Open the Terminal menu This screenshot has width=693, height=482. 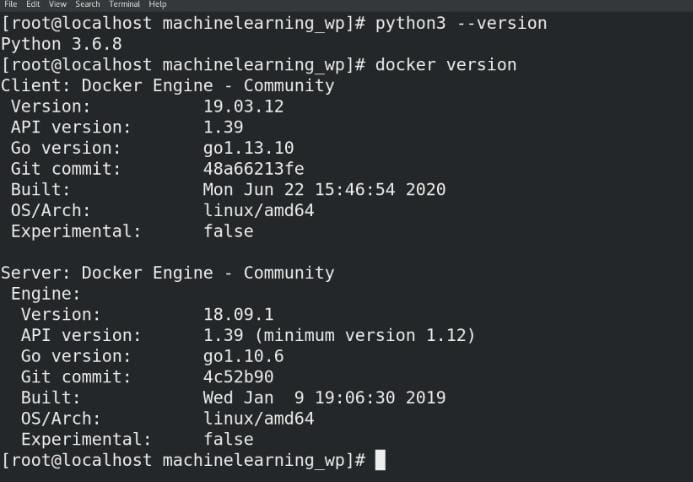click(x=124, y=4)
